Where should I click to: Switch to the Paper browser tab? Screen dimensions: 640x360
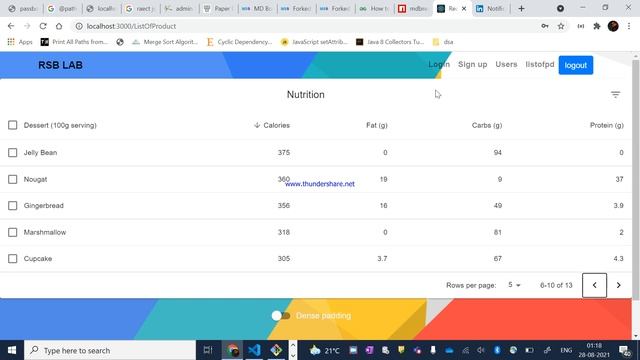tap(218, 9)
